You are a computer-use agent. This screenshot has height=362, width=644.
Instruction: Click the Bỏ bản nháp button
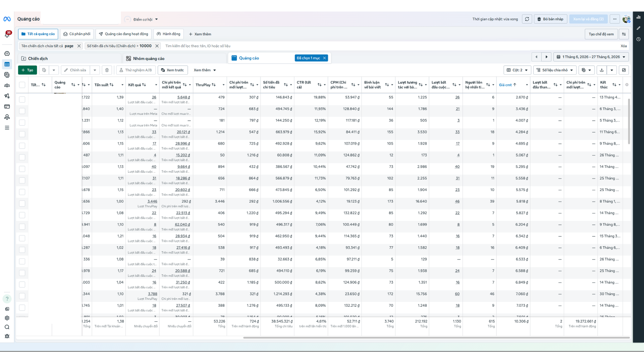pos(550,19)
